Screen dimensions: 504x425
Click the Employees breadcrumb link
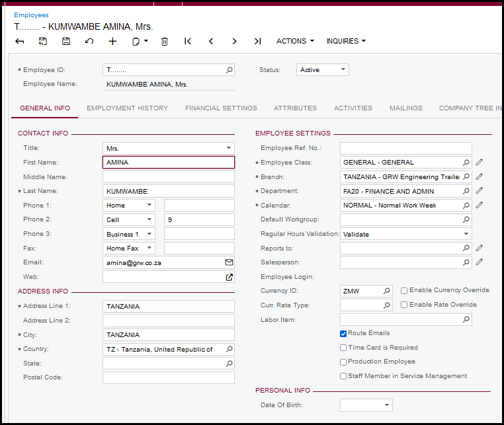(x=31, y=15)
